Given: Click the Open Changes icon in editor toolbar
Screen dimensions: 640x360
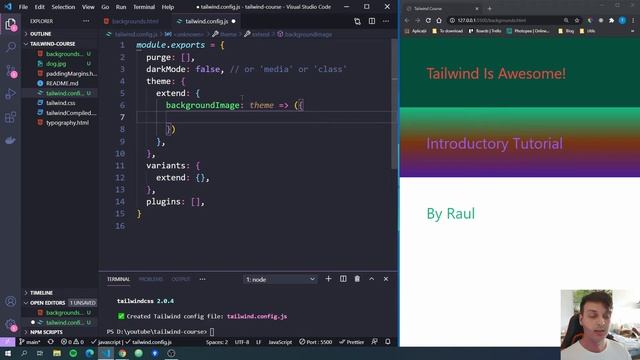Looking at the screenshot, I should point(357,21).
